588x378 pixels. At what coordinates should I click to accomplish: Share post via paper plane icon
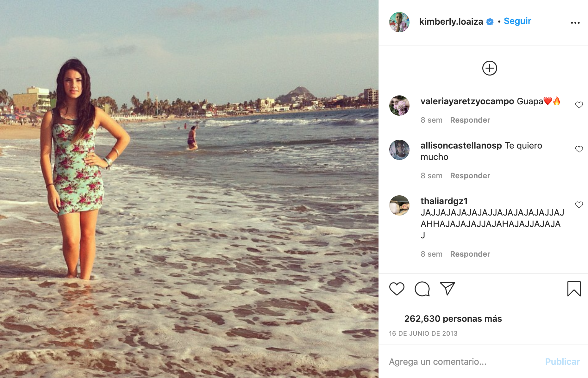point(447,289)
